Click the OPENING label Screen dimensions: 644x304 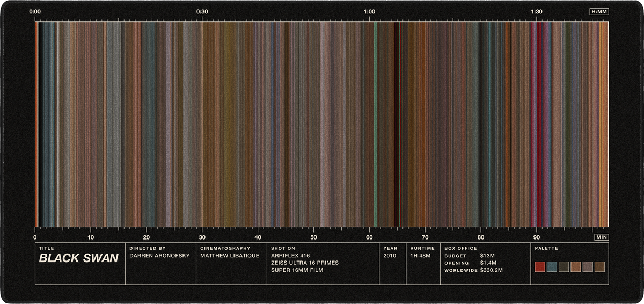[x=457, y=263]
